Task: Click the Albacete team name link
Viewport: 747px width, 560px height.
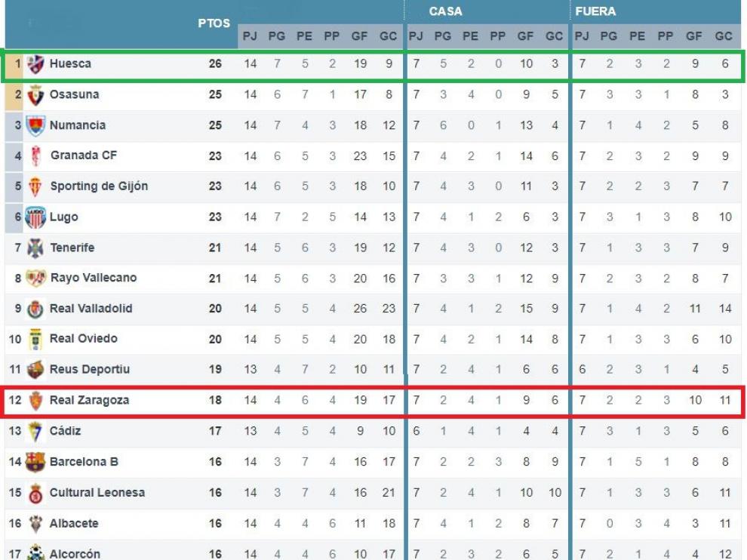Action: click(74, 523)
